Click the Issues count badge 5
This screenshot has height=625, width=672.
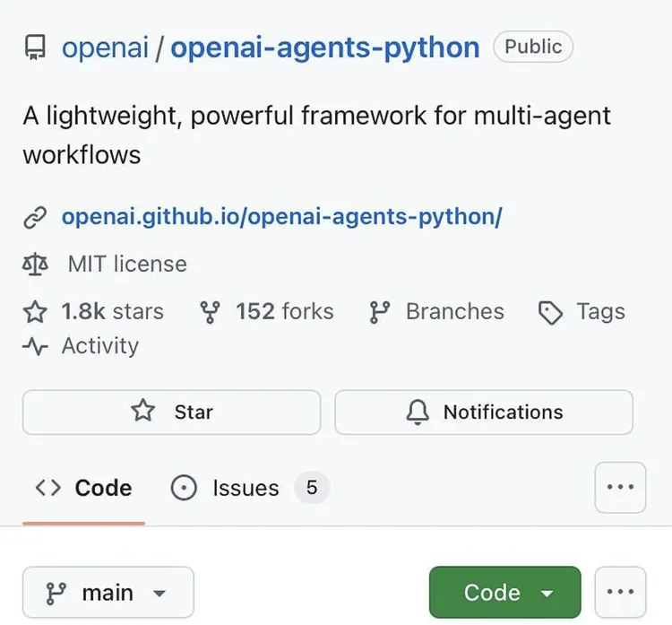coord(312,488)
